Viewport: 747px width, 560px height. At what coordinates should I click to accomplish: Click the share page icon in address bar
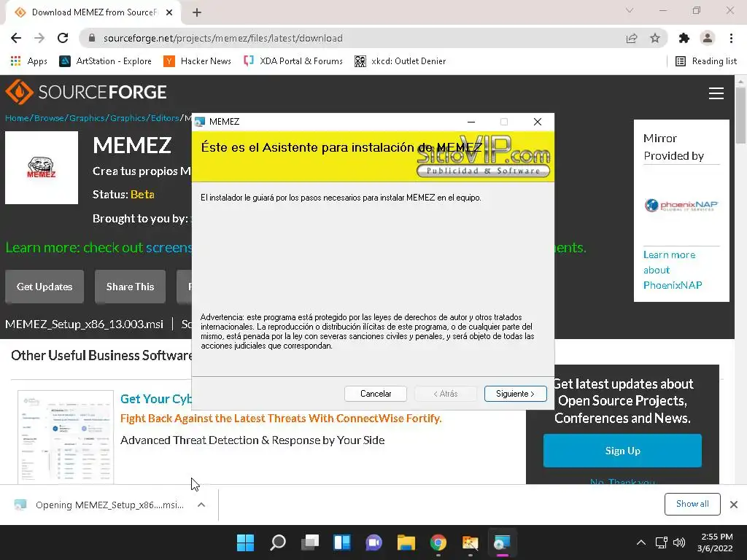coord(632,38)
